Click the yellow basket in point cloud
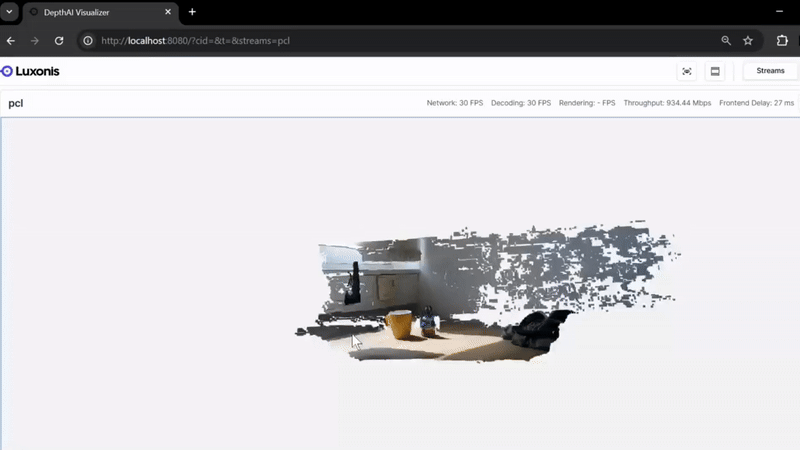Screen dimensions: 800x450 pos(399,324)
